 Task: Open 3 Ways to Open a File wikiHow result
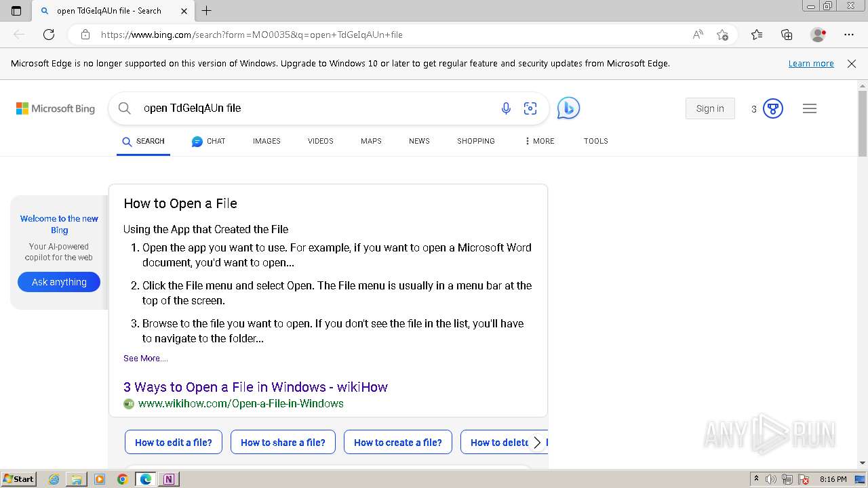pyautogui.click(x=256, y=387)
